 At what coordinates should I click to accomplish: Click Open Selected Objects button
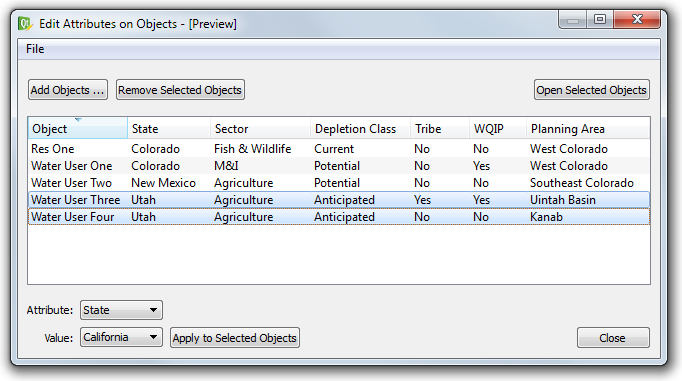(x=592, y=90)
